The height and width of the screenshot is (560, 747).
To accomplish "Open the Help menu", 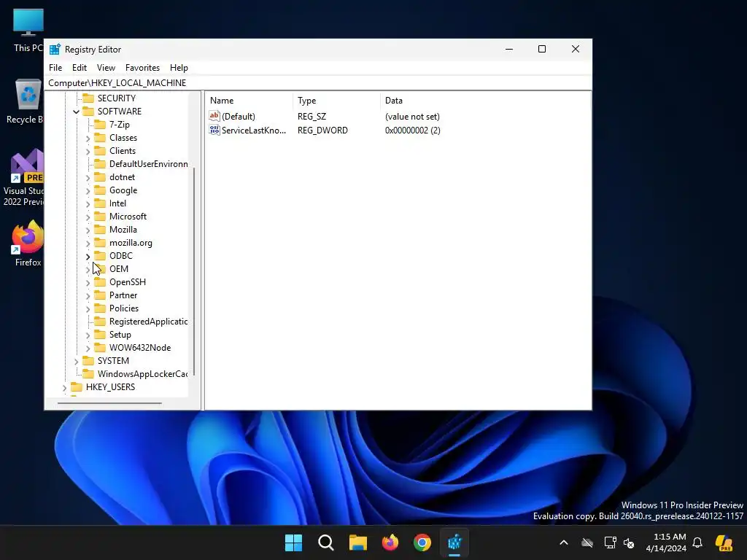I will tap(179, 68).
